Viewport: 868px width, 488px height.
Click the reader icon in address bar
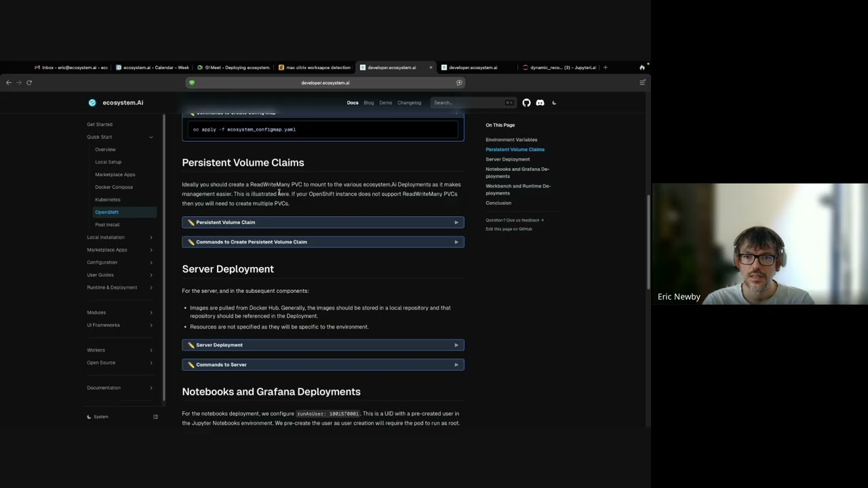coord(459,83)
